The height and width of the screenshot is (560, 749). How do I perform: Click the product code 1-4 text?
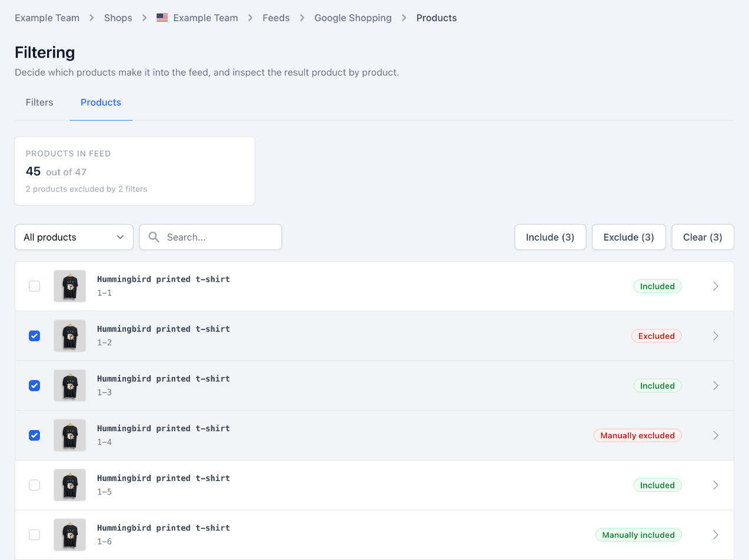pos(104,442)
